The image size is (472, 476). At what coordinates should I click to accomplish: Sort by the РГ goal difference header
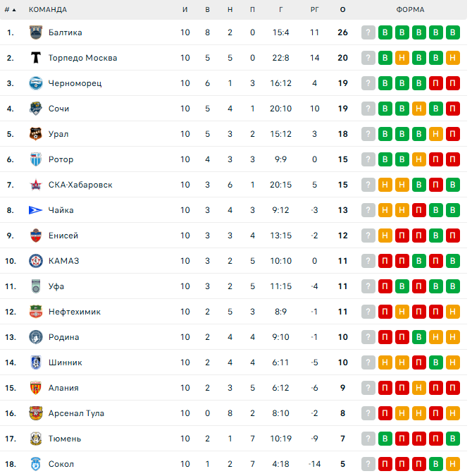[x=314, y=9]
